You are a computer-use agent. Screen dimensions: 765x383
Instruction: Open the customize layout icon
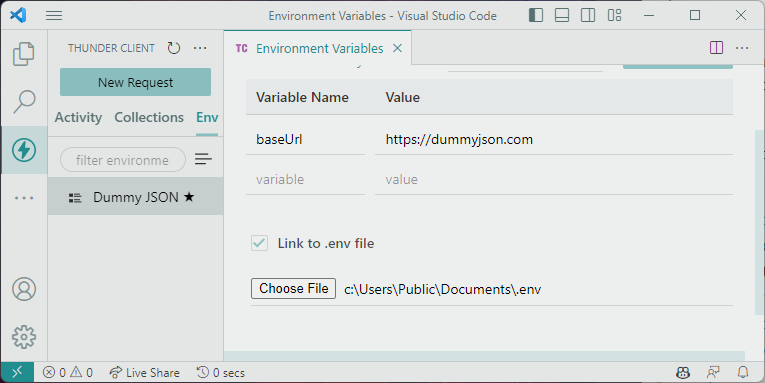(x=614, y=15)
